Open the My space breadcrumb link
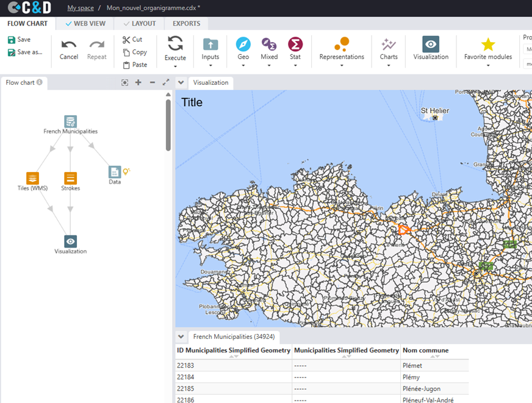This screenshot has height=403, width=532. click(x=79, y=8)
